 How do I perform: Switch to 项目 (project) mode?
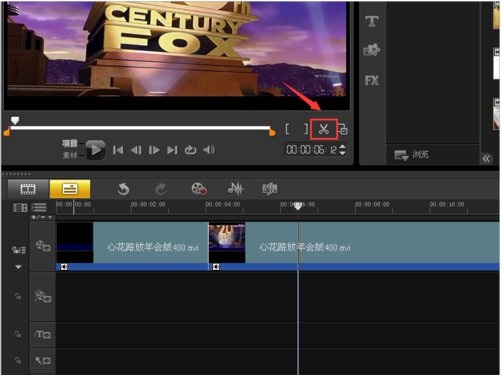[70, 144]
